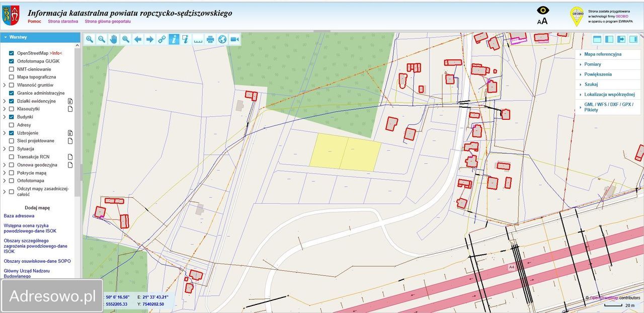Viewport: 644px width, 313px height.
Task: Expand Pokrycie mapą layer group
Action: [x=4, y=173]
